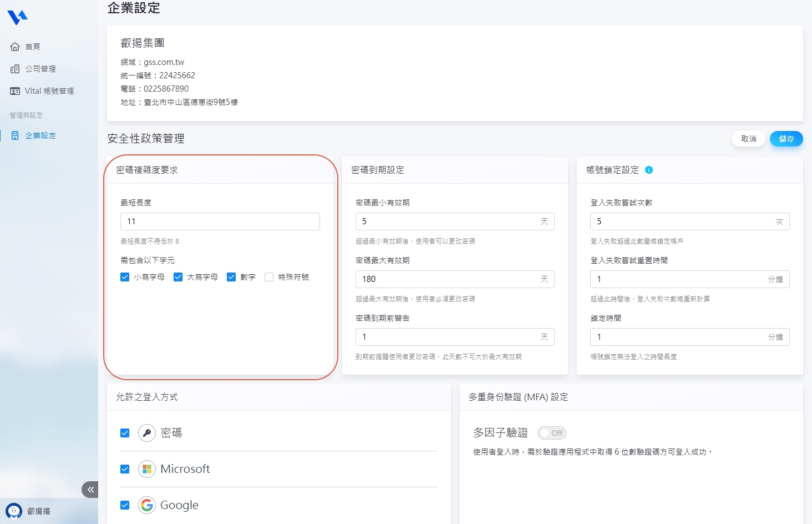
Task: Turn on the 多因子驗證 toggle
Action: coord(551,433)
